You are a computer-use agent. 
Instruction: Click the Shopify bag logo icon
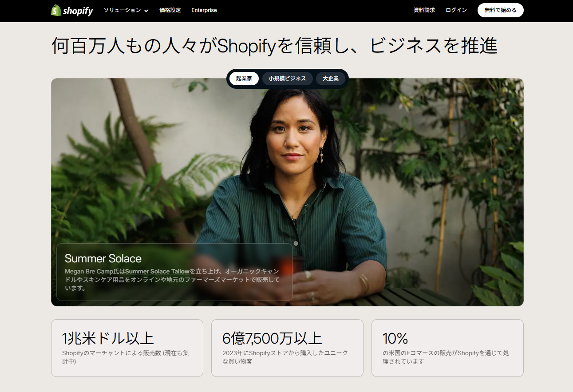click(x=56, y=10)
